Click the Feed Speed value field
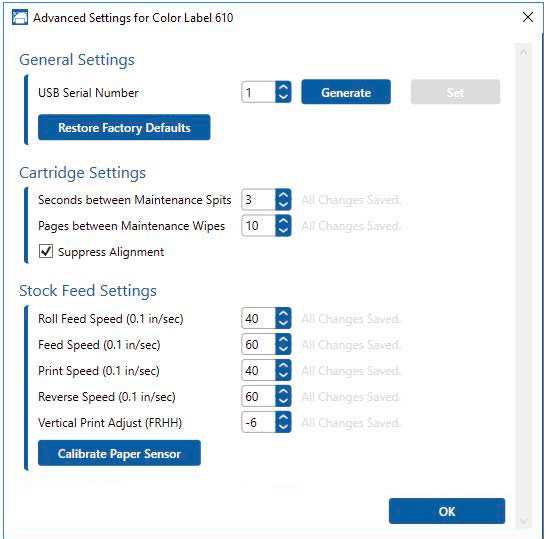This screenshot has width=546, height=539. click(x=258, y=344)
